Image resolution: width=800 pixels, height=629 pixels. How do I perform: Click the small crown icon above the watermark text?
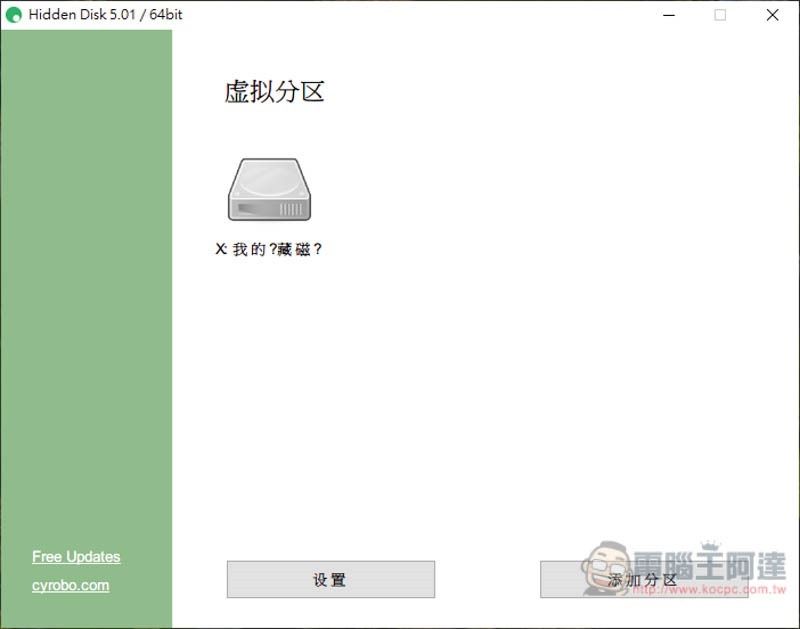coord(711,545)
